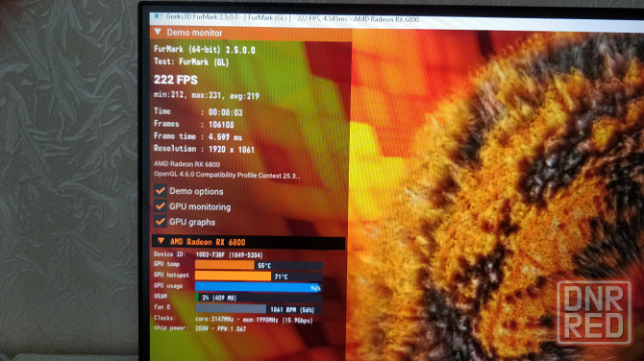Click the Demo monitor header label
Screen dimensions: 644x361
195,33
